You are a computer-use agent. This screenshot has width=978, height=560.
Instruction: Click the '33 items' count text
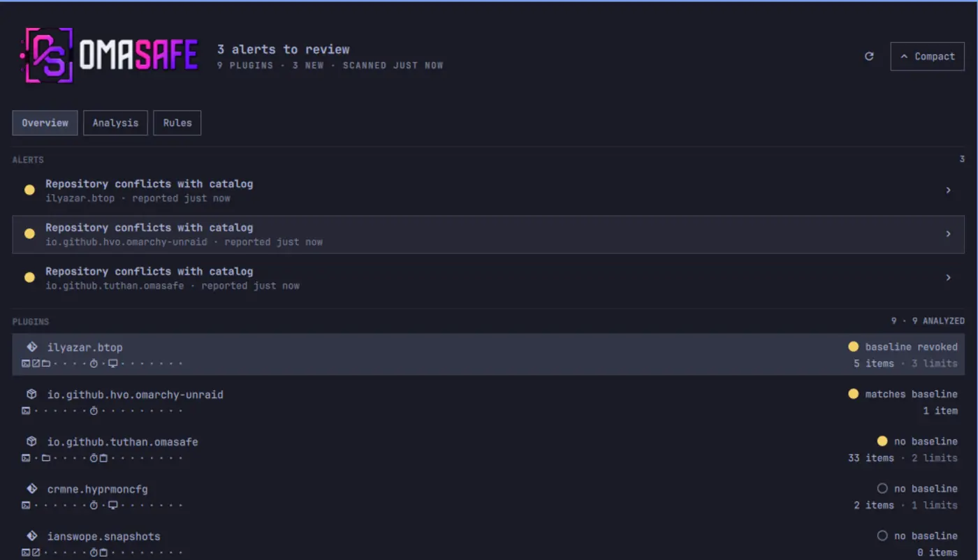[x=870, y=458]
